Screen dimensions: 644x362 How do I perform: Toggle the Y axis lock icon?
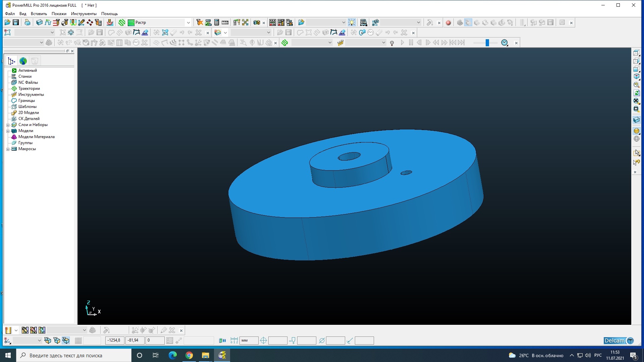[x=57, y=341]
